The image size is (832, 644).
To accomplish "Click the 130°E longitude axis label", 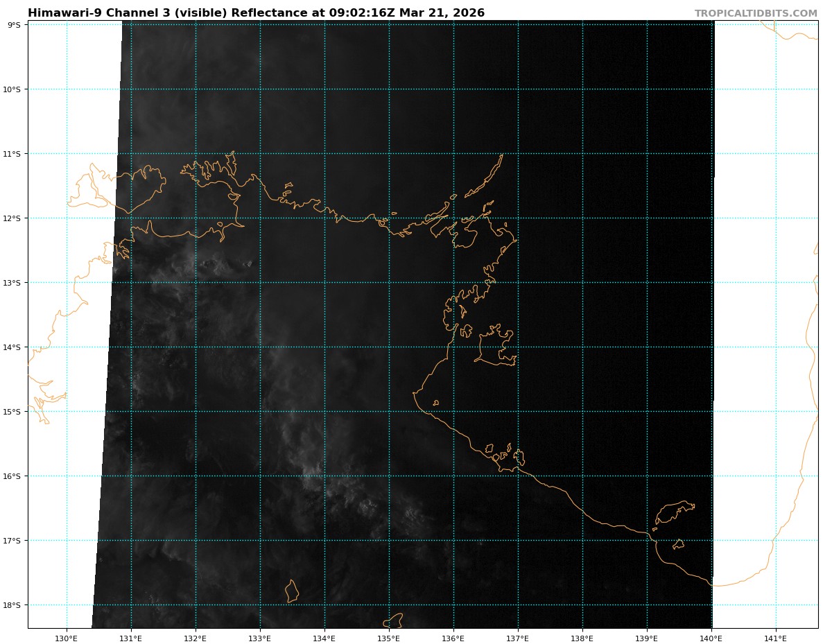I will pyautogui.click(x=67, y=638).
